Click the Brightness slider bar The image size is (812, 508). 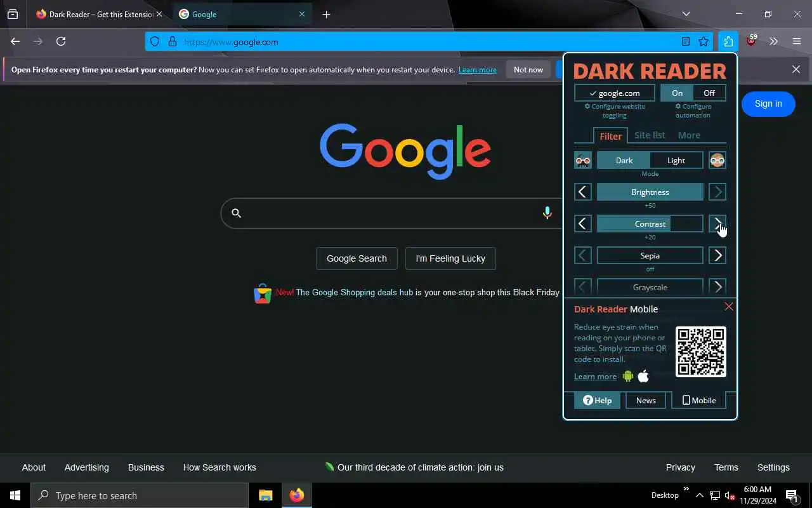pos(650,192)
